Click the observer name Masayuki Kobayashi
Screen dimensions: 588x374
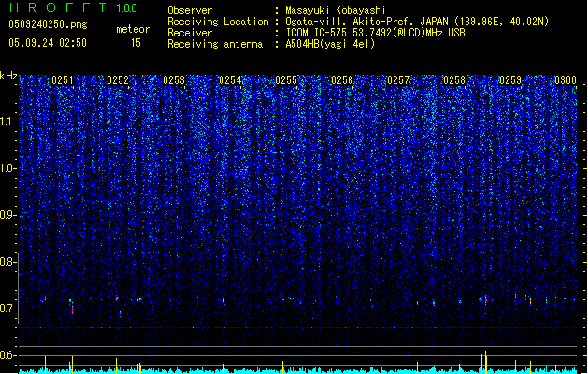click(x=336, y=10)
